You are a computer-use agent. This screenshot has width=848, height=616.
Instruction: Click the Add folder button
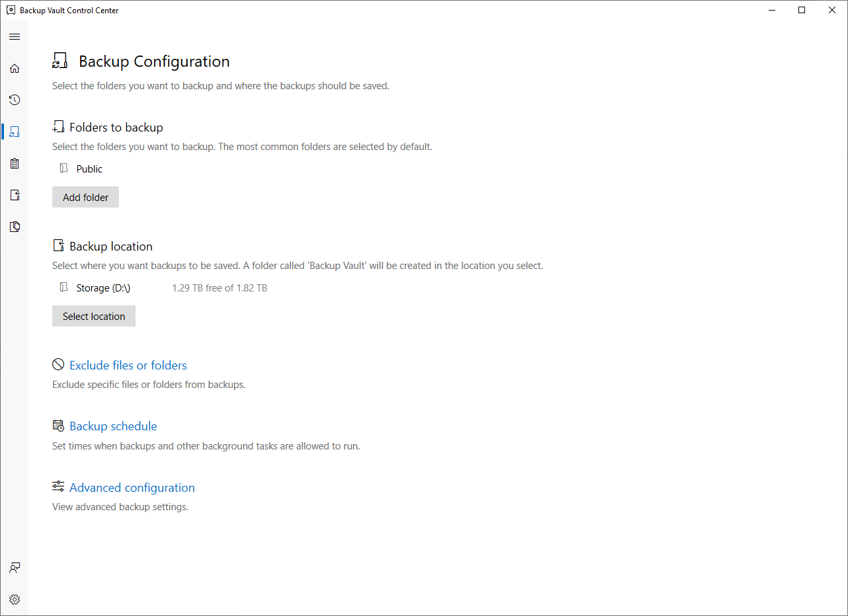(x=85, y=197)
